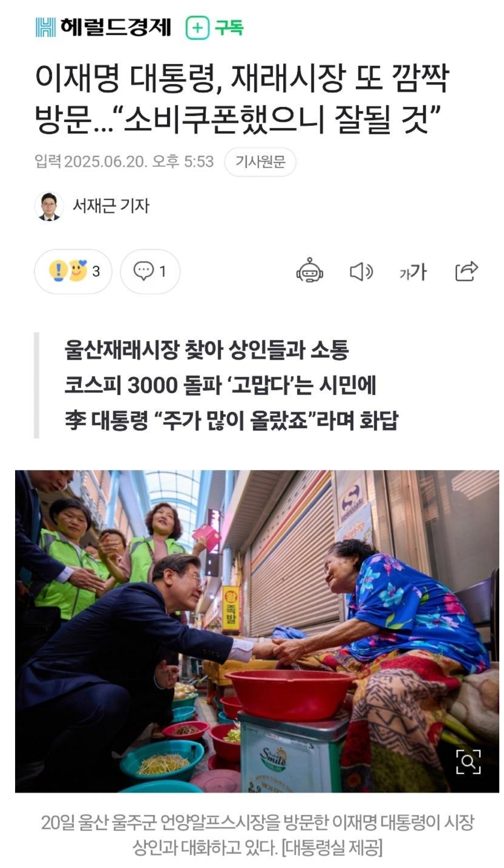Tap the article headline about 재래시장
This screenshot has height=868, width=504.
click(x=243, y=98)
